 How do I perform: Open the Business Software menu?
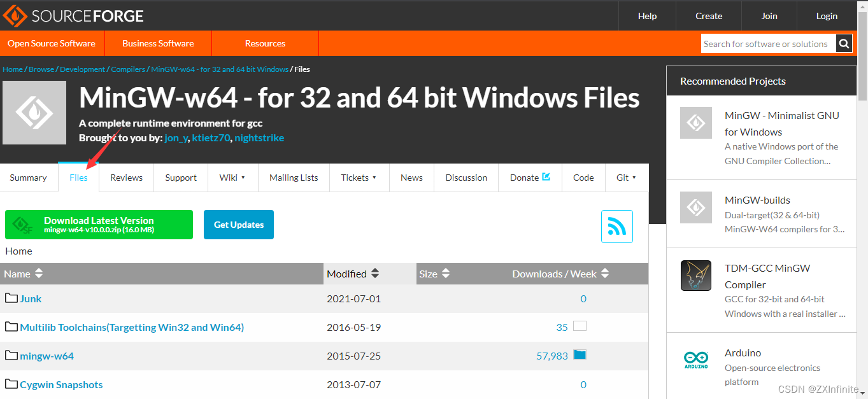coord(158,43)
